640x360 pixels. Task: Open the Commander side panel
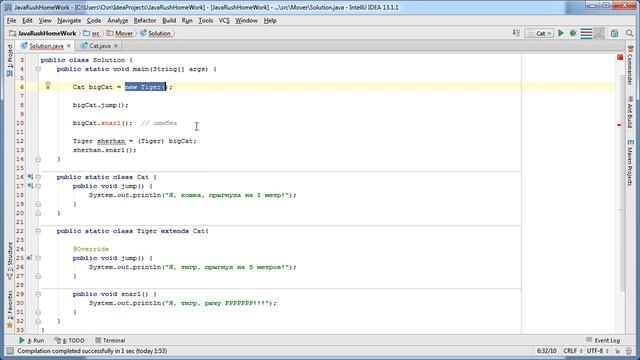[x=630, y=65]
